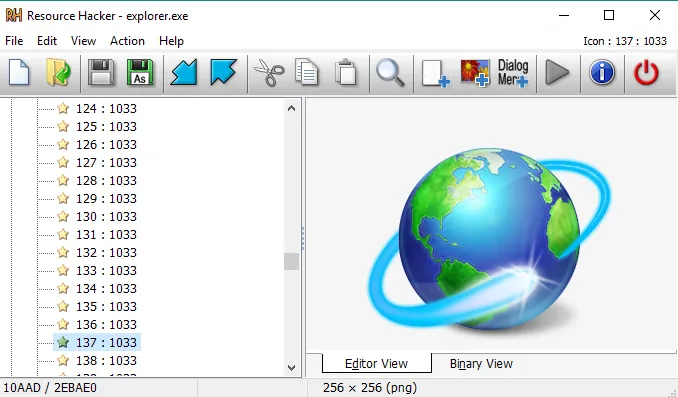Click the Add Image Resource flower icon

pyautogui.click(x=474, y=73)
